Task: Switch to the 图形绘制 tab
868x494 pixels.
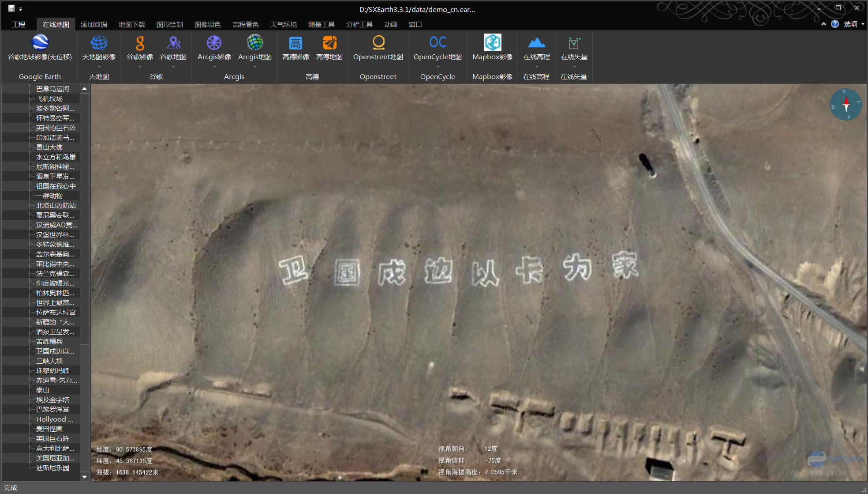Action: tap(170, 24)
